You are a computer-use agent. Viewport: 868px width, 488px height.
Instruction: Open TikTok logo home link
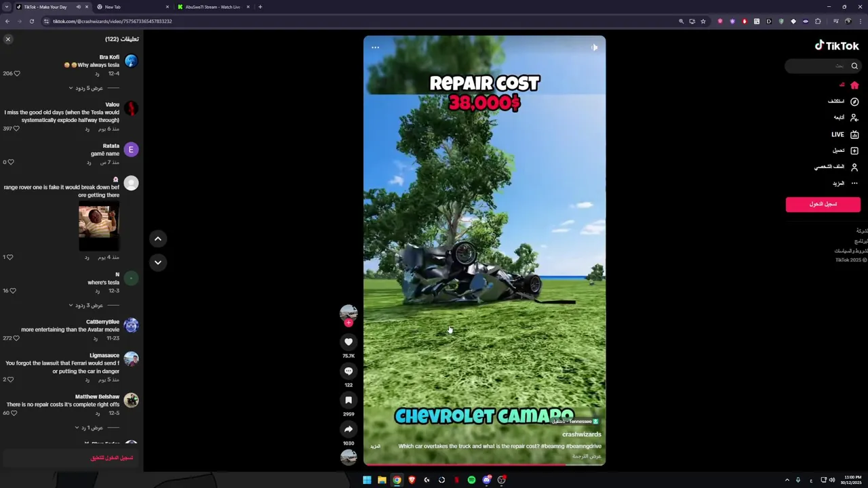837,45
